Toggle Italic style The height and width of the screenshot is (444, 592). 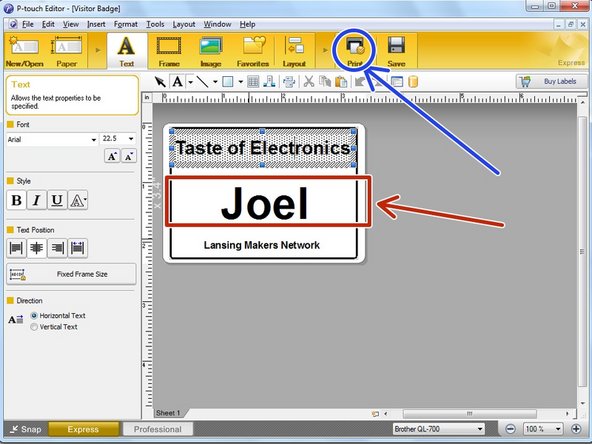click(37, 200)
